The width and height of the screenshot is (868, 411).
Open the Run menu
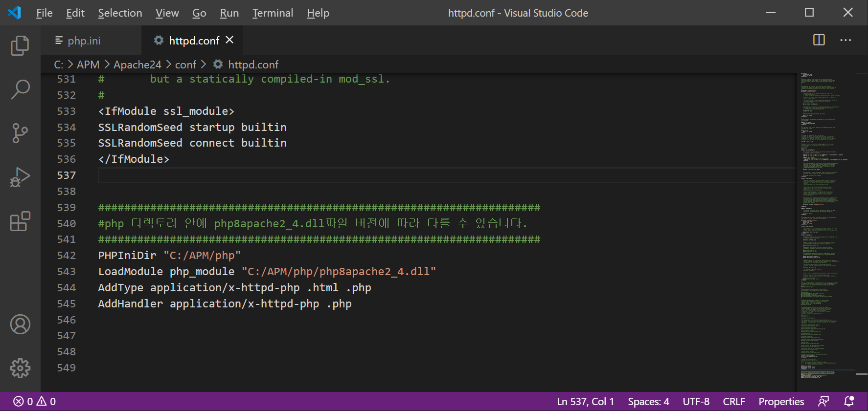point(229,13)
